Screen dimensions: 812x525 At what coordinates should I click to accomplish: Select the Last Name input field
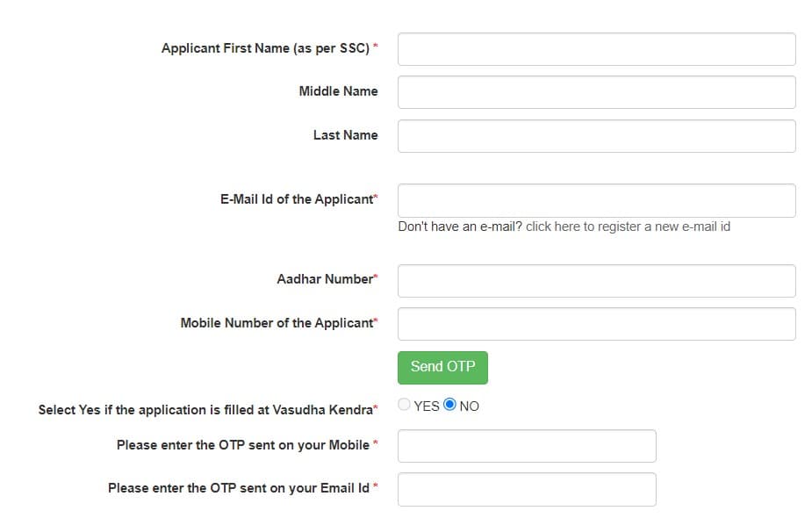coord(596,136)
